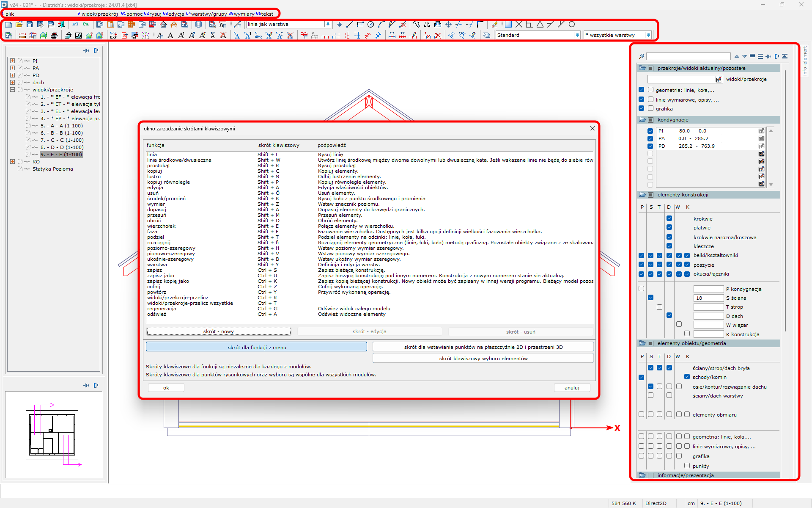This screenshot has width=812, height=508.
Task: Click the move elements cross-arrow icon
Action: (x=448, y=25)
